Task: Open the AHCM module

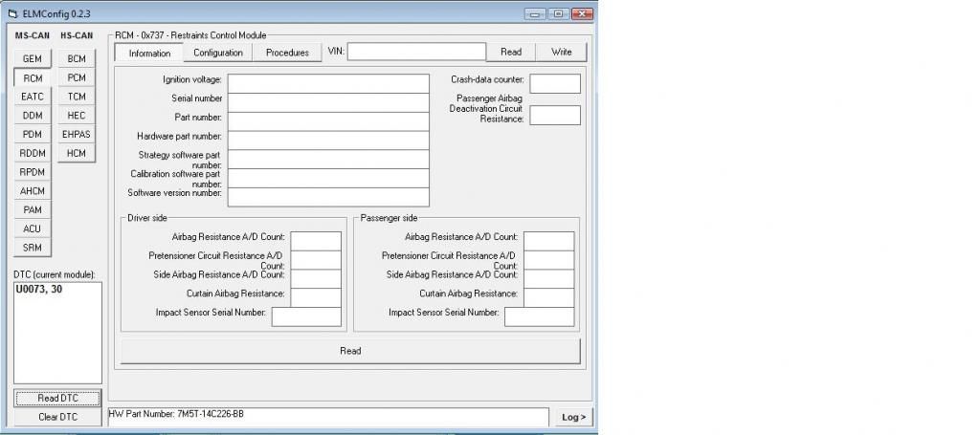Action: [32, 191]
